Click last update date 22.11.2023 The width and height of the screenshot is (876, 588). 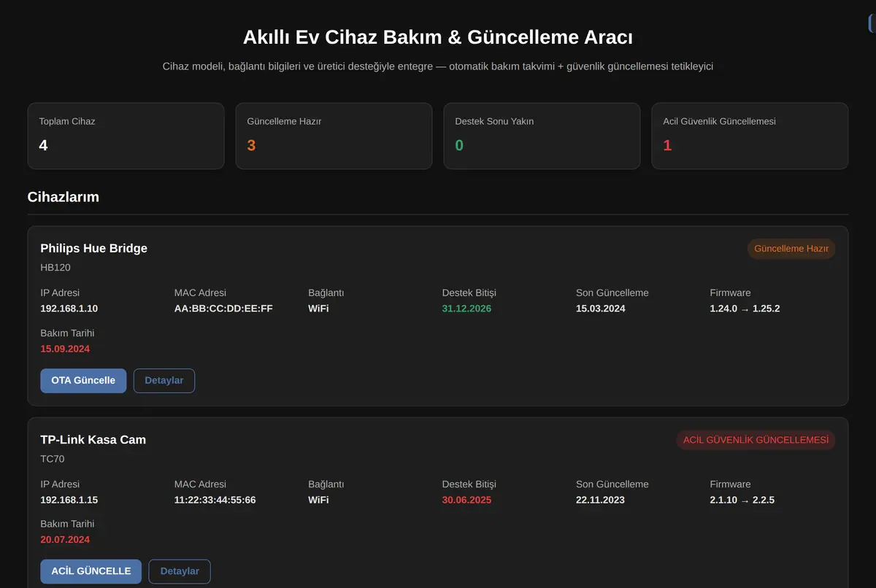click(601, 500)
